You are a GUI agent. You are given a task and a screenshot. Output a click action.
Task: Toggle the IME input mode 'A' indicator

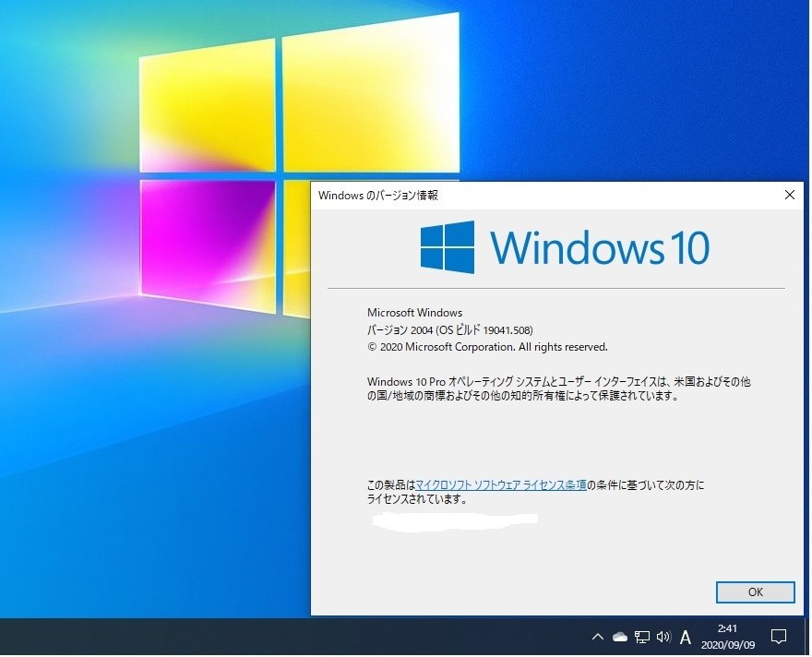(x=687, y=639)
